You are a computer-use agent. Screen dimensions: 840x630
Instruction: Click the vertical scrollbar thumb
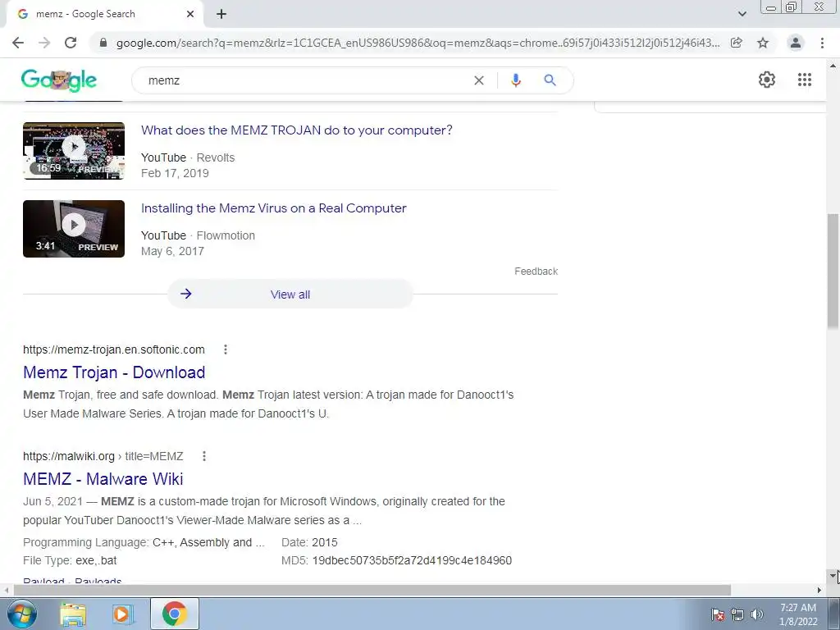pyautogui.click(x=833, y=271)
